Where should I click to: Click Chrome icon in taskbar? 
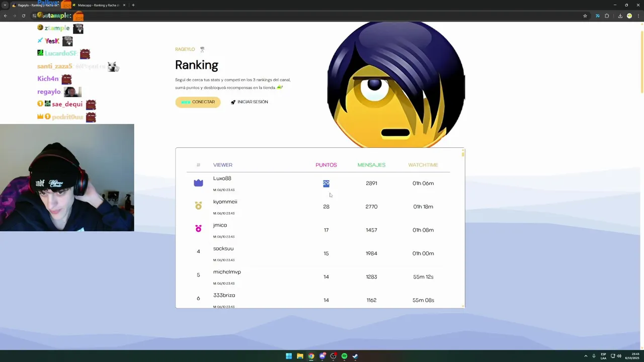311,356
